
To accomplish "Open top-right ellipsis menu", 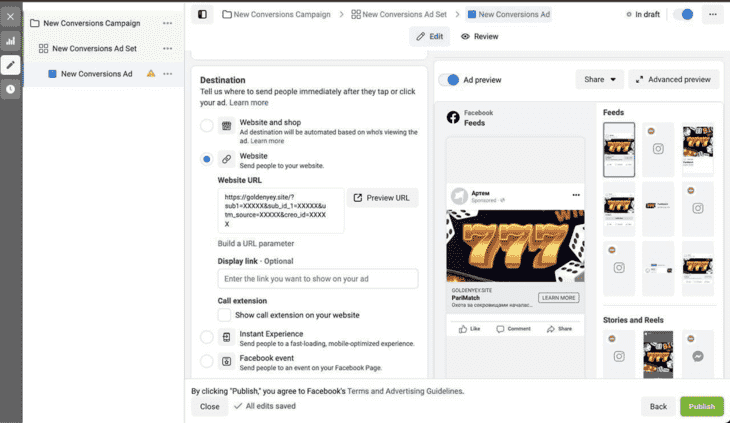I will click(x=713, y=14).
